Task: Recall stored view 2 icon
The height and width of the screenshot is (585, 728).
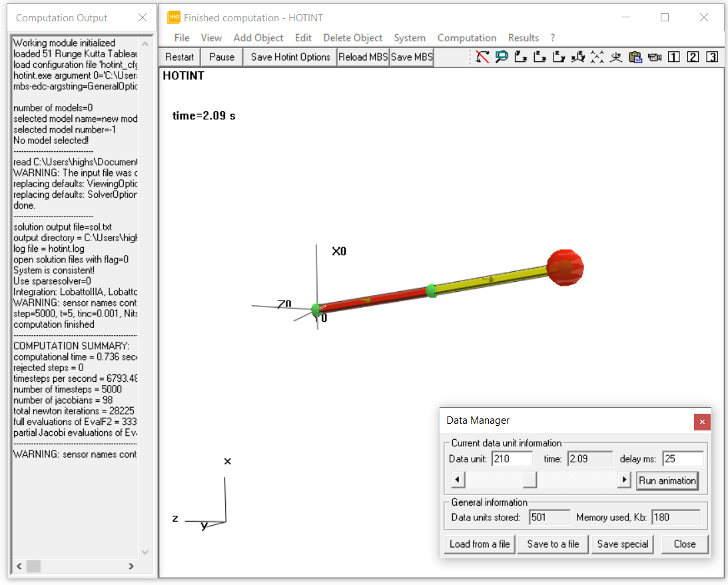Action: (x=693, y=57)
